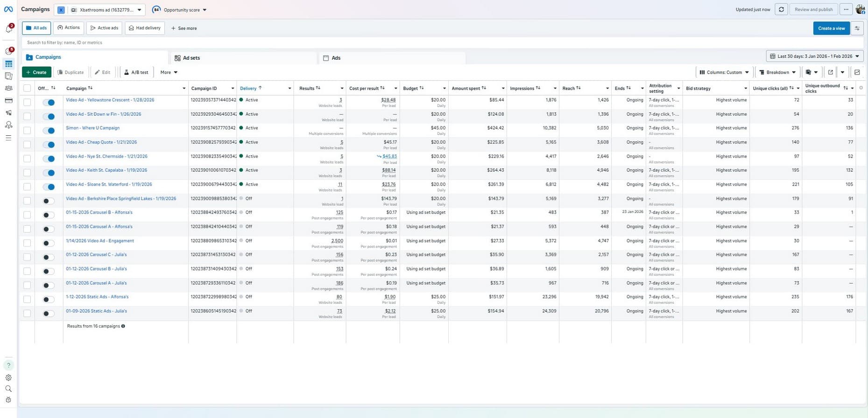868x418 pixels.
Task: Click the search filter field
Action: pos(441,42)
